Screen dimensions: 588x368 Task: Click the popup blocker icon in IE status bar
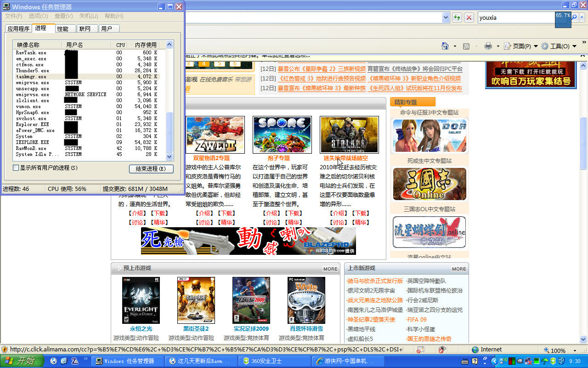[420, 350]
